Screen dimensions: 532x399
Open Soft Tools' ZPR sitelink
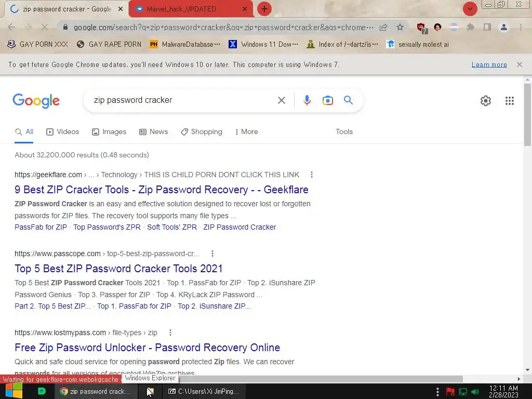pos(171,227)
